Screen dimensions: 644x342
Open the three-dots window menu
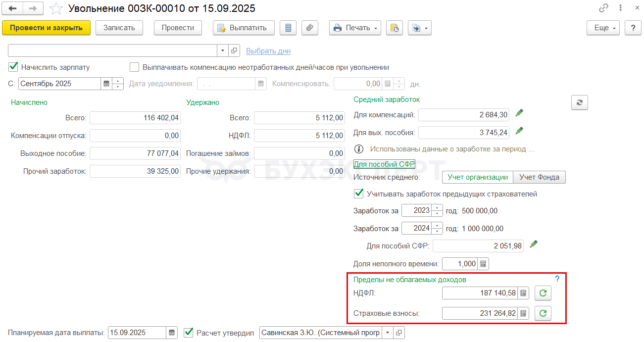(x=620, y=8)
